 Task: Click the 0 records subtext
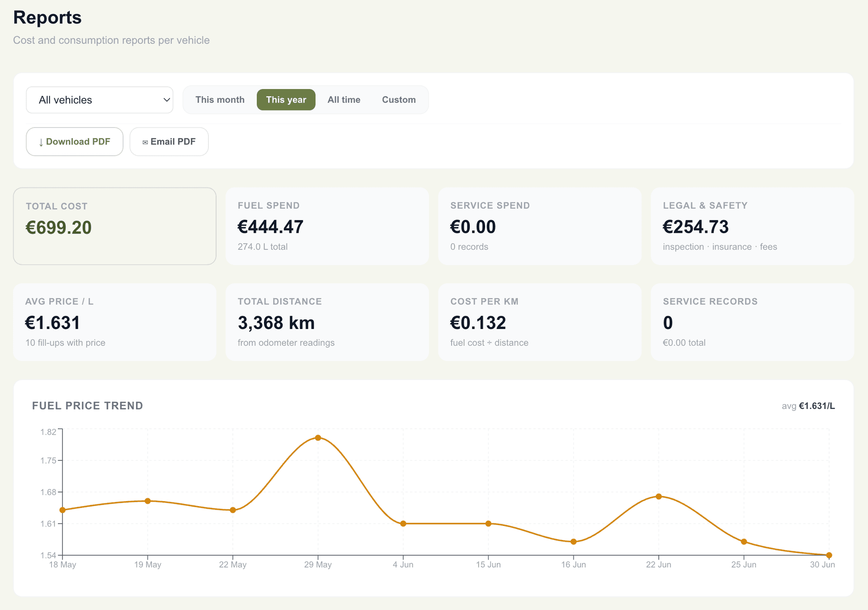click(x=469, y=247)
